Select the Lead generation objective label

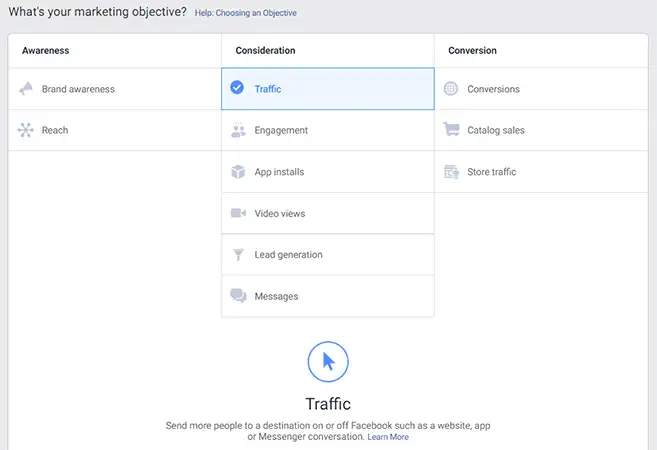tap(288, 255)
